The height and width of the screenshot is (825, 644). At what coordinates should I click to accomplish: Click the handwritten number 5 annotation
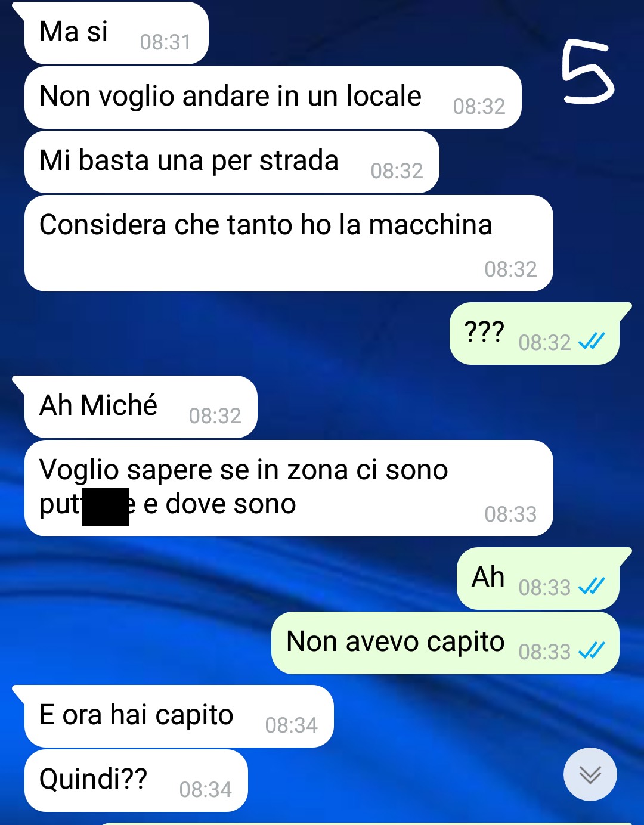[x=587, y=72]
